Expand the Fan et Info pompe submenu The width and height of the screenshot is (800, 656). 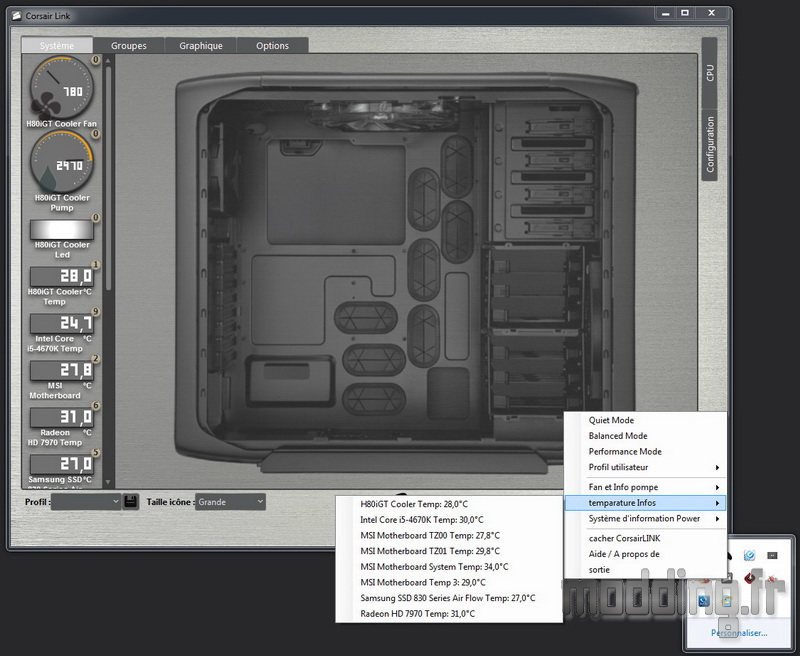645,487
